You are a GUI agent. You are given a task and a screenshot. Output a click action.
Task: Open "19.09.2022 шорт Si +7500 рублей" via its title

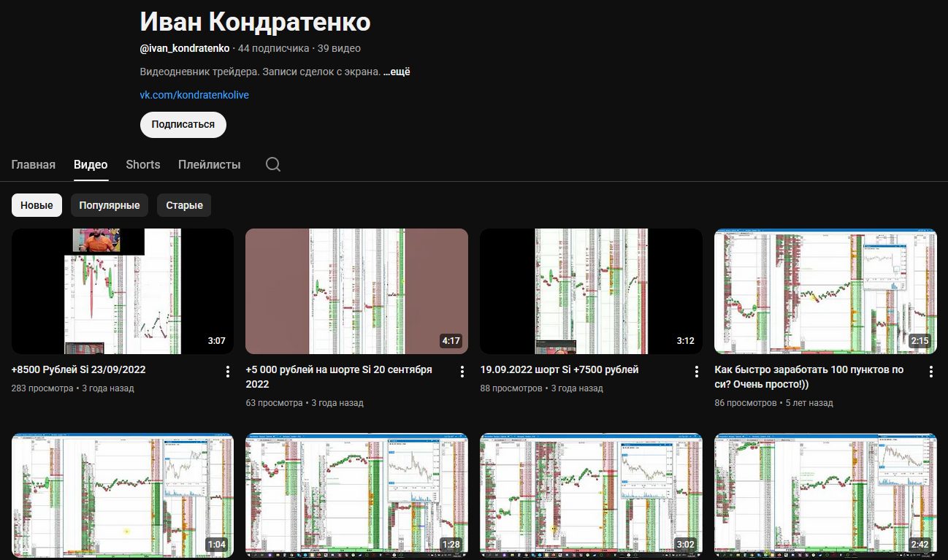point(559,369)
